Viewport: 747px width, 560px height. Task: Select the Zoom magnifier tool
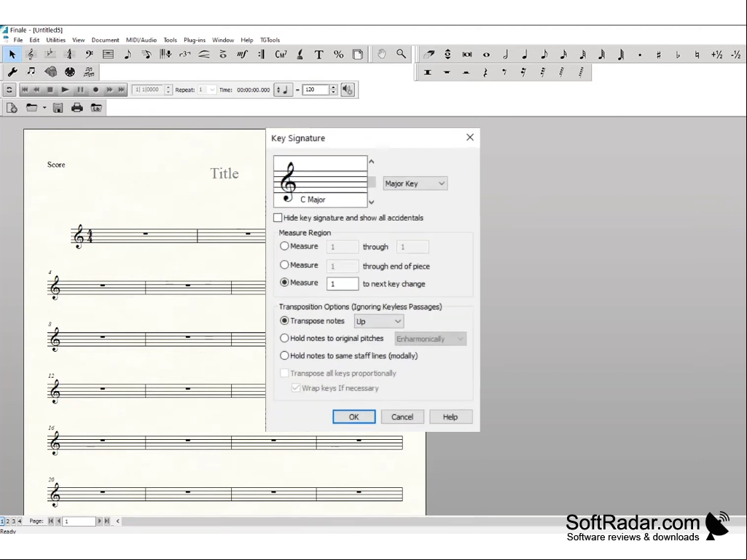coord(401,55)
